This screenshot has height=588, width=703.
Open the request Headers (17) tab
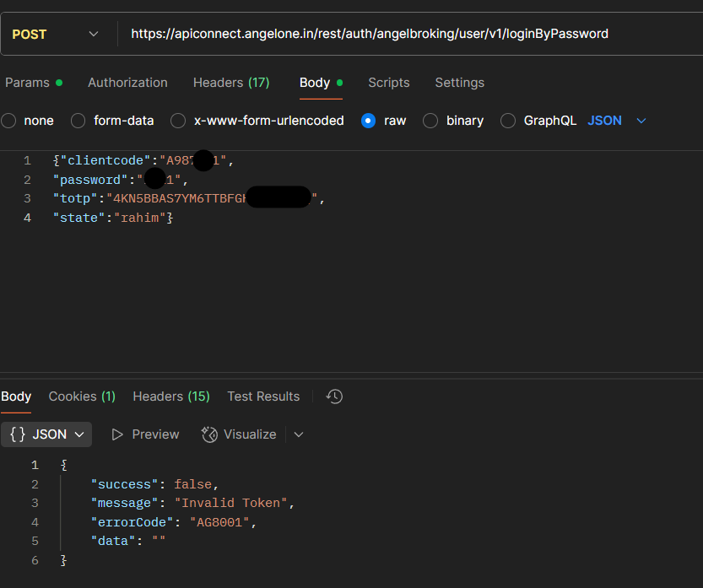pyautogui.click(x=231, y=83)
